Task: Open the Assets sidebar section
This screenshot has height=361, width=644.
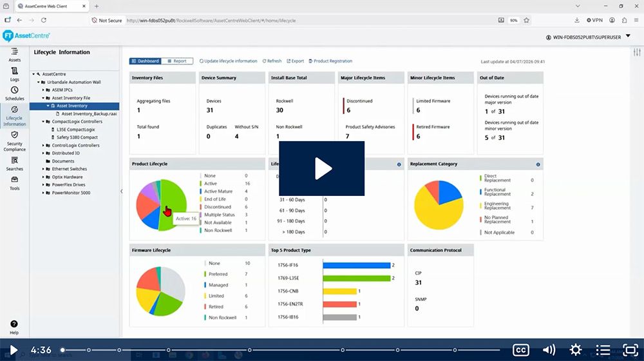Action: (14, 55)
